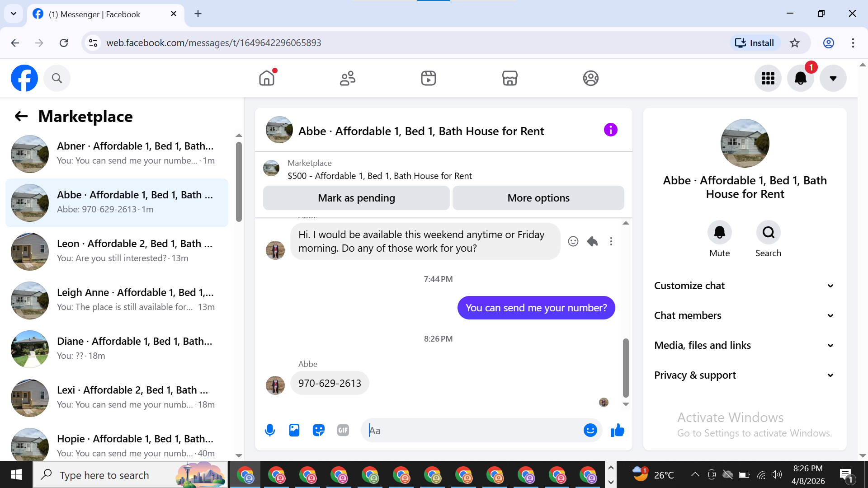Search within the conversation
Image resolution: width=868 pixels, height=488 pixels.
(768, 233)
